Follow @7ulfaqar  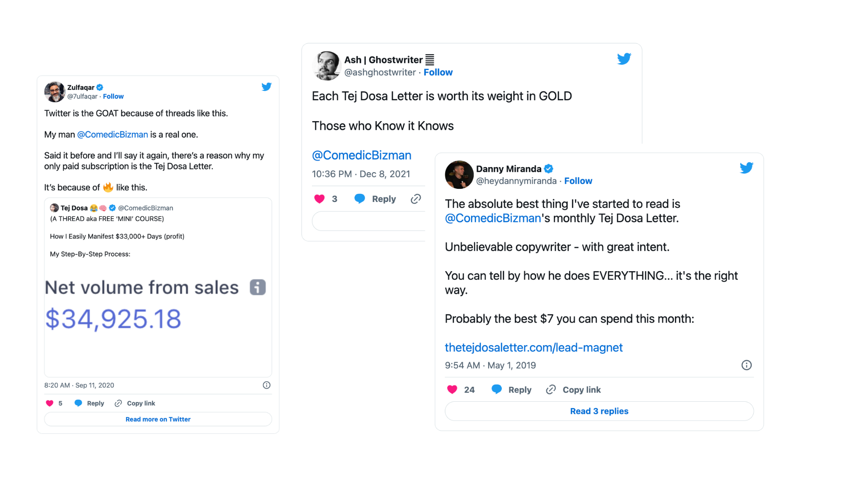(x=113, y=96)
